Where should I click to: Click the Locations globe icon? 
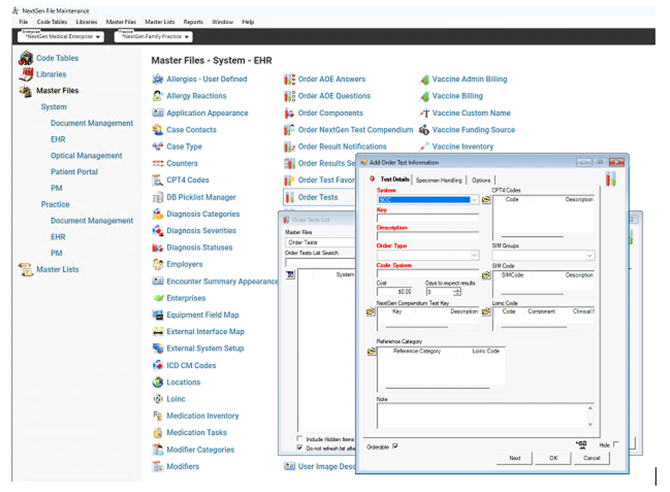point(158,382)
